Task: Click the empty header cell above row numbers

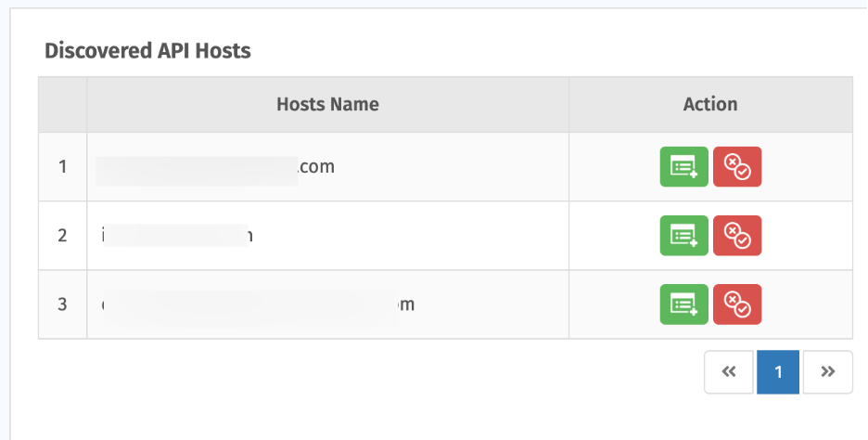Action: [62, 104]
